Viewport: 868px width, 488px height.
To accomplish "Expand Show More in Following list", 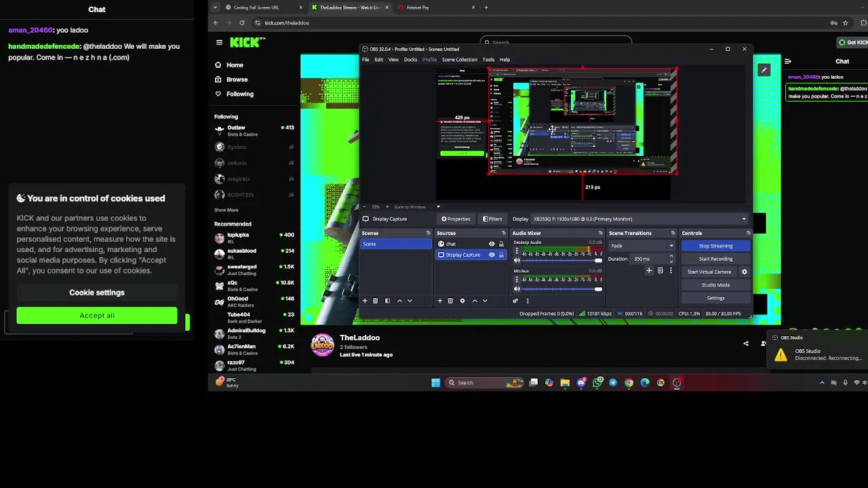I will [226, 210].
